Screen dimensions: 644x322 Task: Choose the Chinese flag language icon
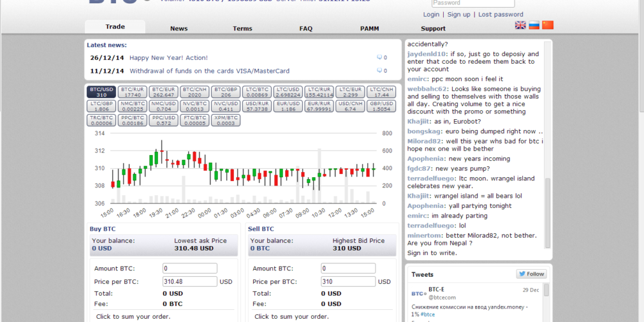pos(547,25)
